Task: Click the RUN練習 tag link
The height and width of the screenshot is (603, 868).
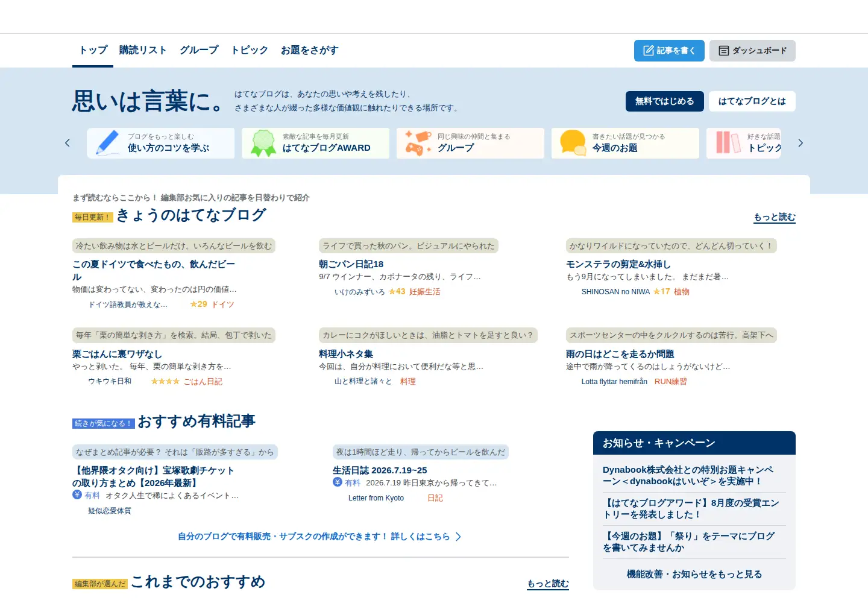Action: click(671, 381)
